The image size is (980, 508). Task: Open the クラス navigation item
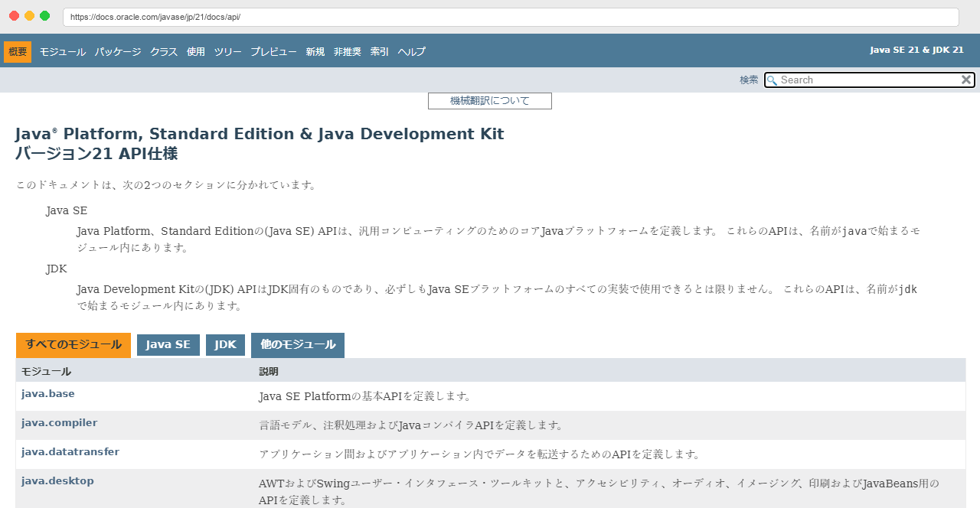164,52
